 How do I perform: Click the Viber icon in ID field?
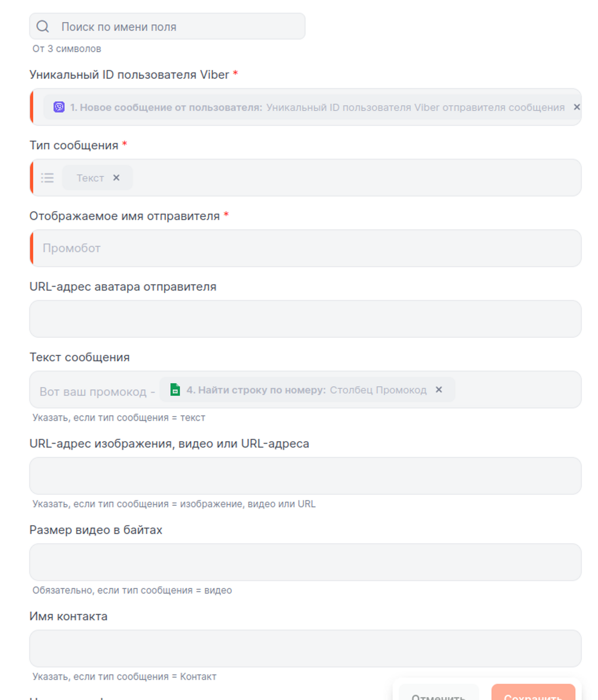click(59, 107)
